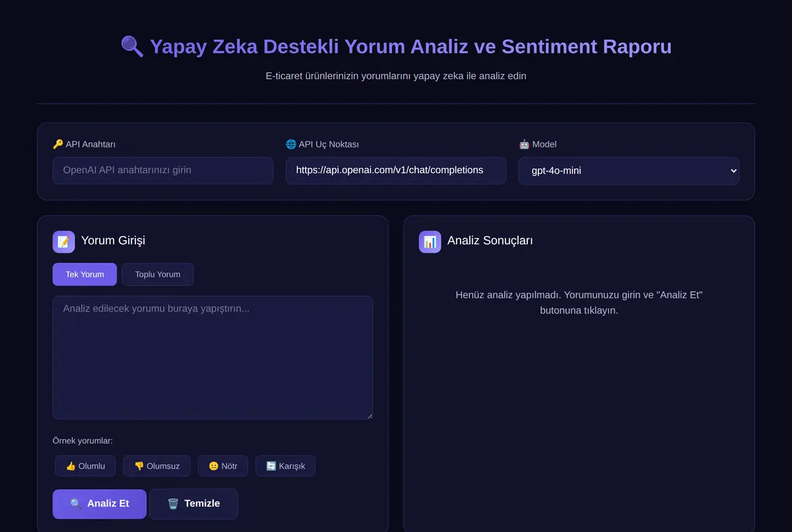
Task: Insert the Olumsuz sample comment
Action: 156,466
